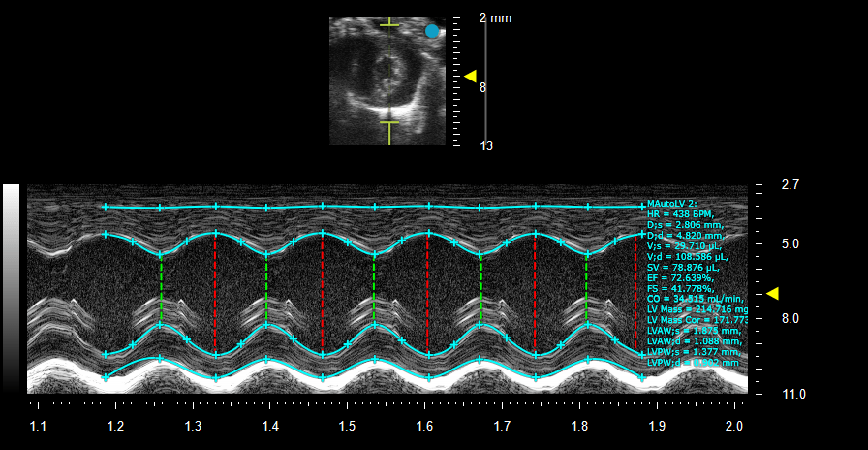Screen dimensions: 868x450
Task: Click the grayscale brightness bar on the left
Action: pos(11,289)
